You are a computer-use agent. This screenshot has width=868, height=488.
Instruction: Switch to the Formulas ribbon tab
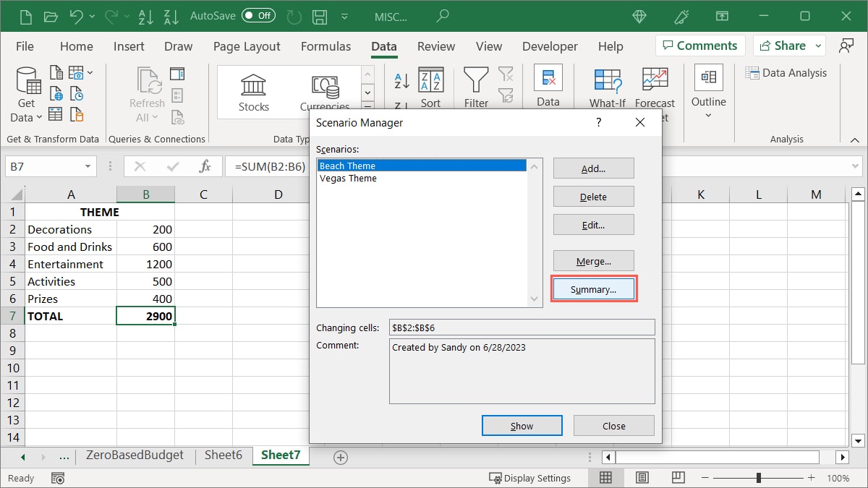[325, 46]
